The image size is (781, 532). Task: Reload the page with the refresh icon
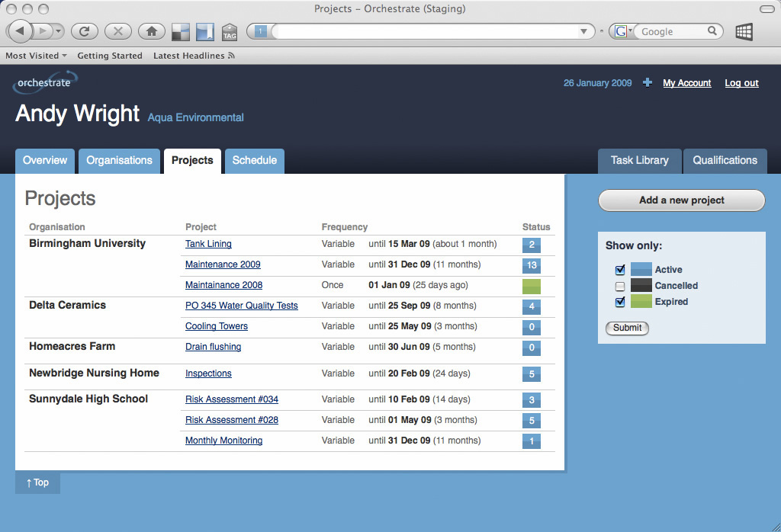click(x=84, y=31)
